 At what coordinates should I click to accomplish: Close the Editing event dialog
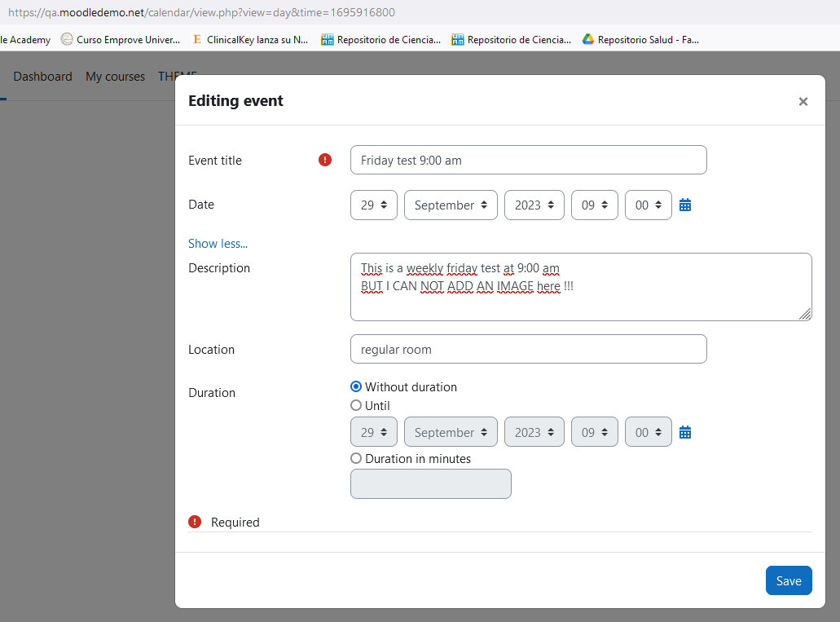(803, 101)
